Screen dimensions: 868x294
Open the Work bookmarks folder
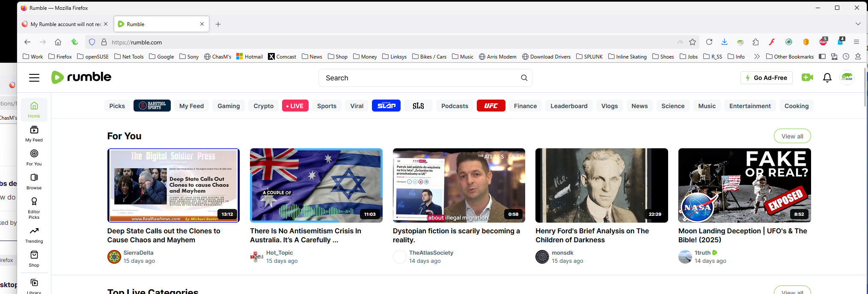point(33,56)
